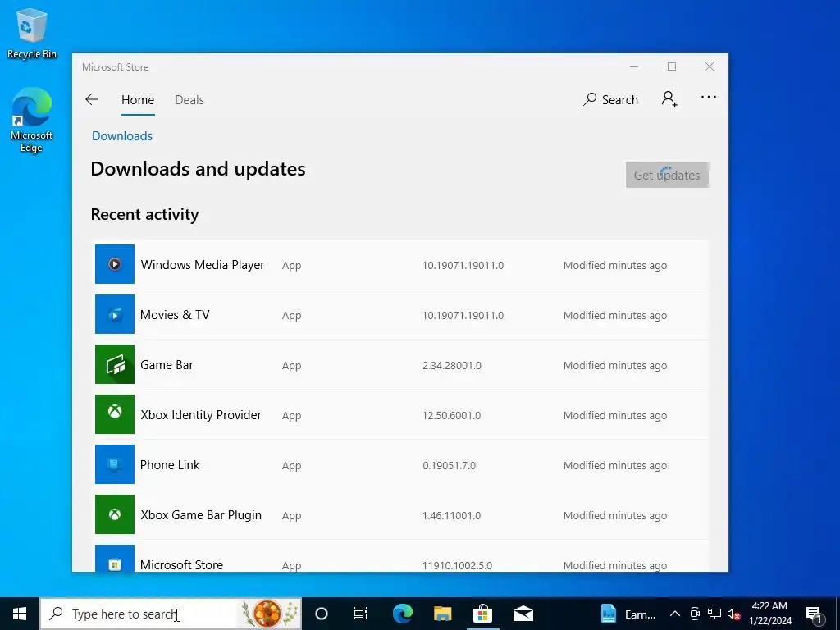Open File Explorer from the taskbar
This screenshot has height=630, width=840.
coord(442,614)
